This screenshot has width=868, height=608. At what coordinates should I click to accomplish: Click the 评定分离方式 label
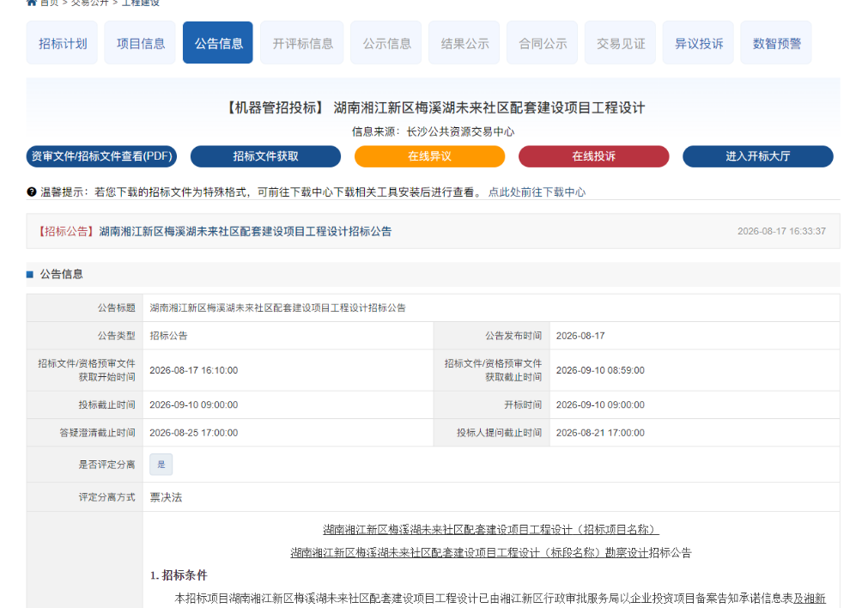coord(106,497)
